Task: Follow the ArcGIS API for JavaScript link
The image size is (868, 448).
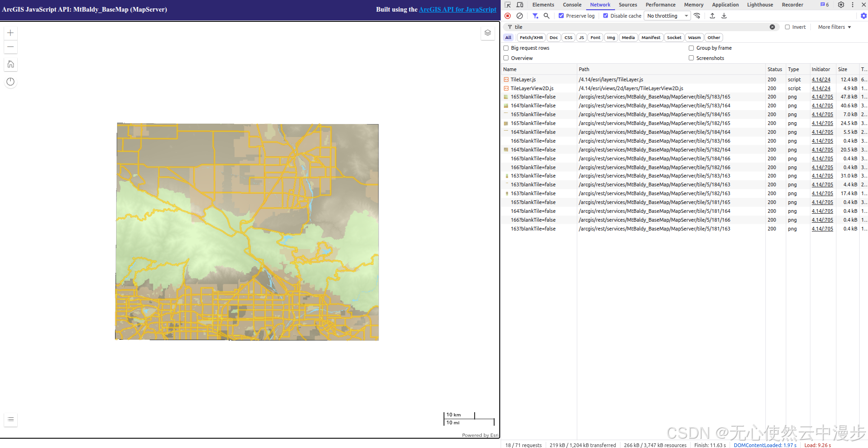Action: pyautogui.click(x=457, y=9)
